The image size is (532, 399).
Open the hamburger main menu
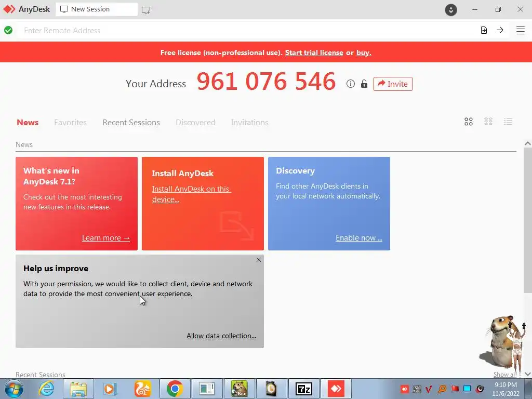pyautogui.click(x=521, y=30)
